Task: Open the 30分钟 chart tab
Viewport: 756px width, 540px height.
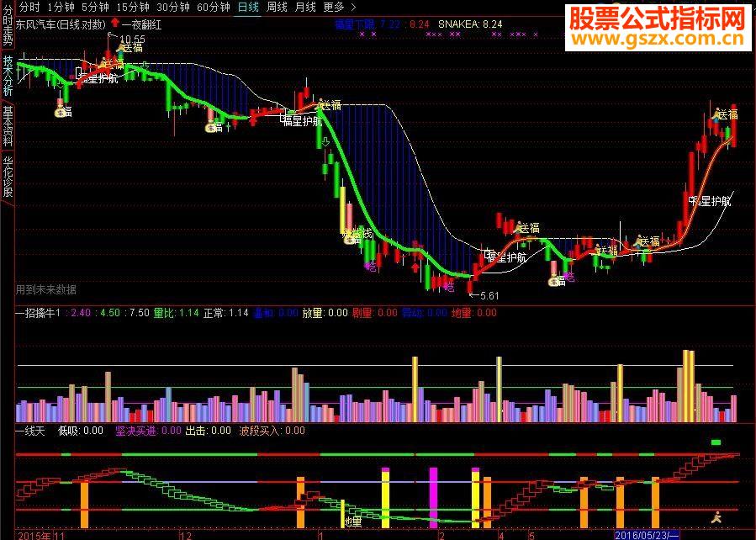Action: coord(173,8)
